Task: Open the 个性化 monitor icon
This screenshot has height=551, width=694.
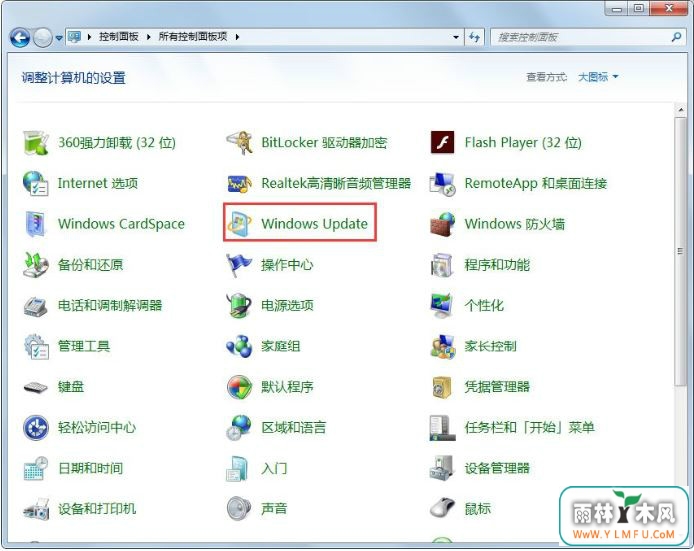Action: pos(443,306)
